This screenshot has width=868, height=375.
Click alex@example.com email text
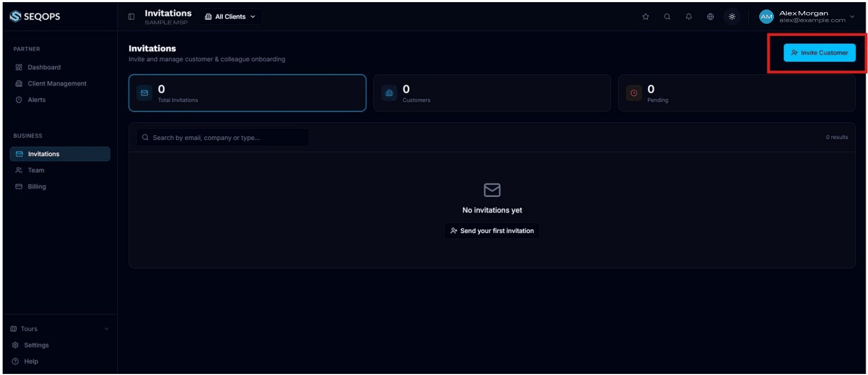click(x=812, y=21)
